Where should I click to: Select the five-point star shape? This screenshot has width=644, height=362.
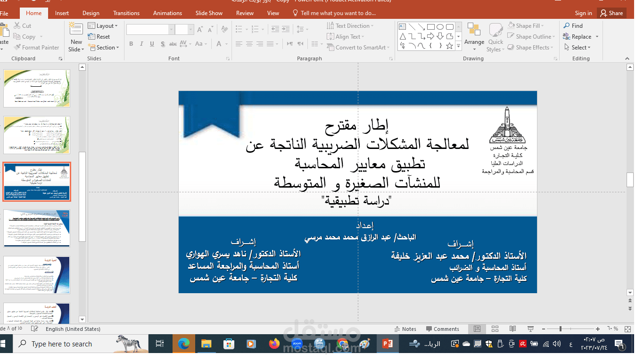pos(450,46)
